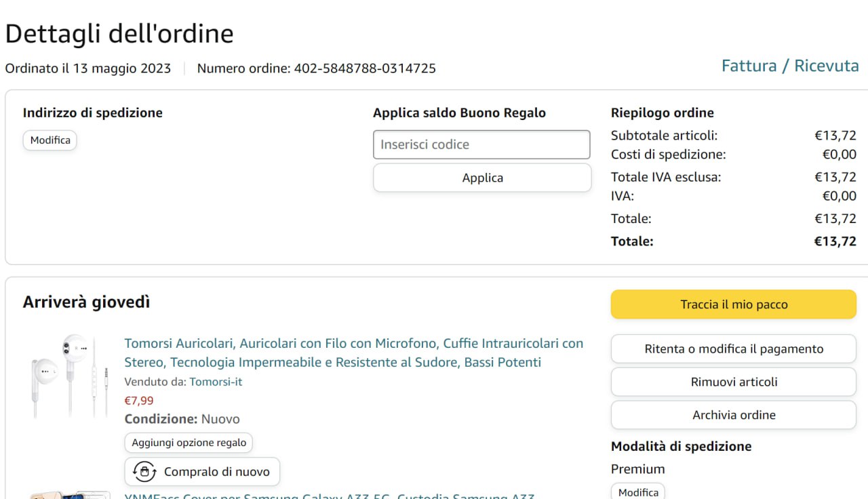Focus the Inserisci codice gift card field
The image size is (868, 499).
(481, 144)
